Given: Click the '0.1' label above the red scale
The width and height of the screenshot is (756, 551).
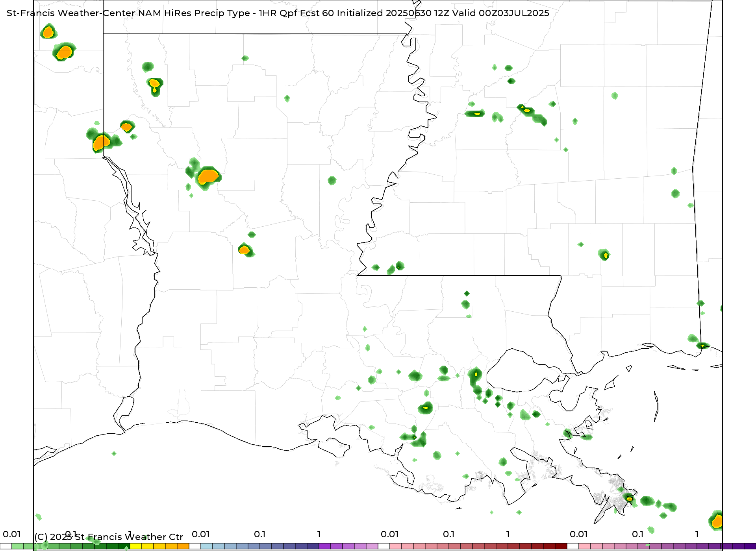Looking at the screenshot, I should pyautogui.click(x=448, y=534).
